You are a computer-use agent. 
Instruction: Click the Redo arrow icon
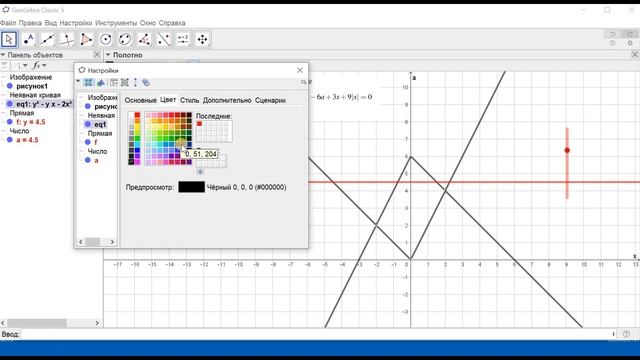[630, 34]
